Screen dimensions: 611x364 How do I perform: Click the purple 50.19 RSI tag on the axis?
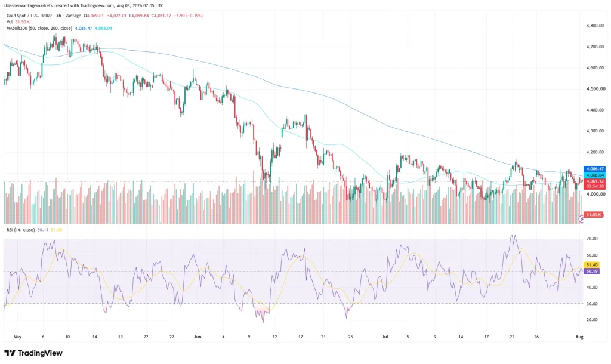coord(591,271)
